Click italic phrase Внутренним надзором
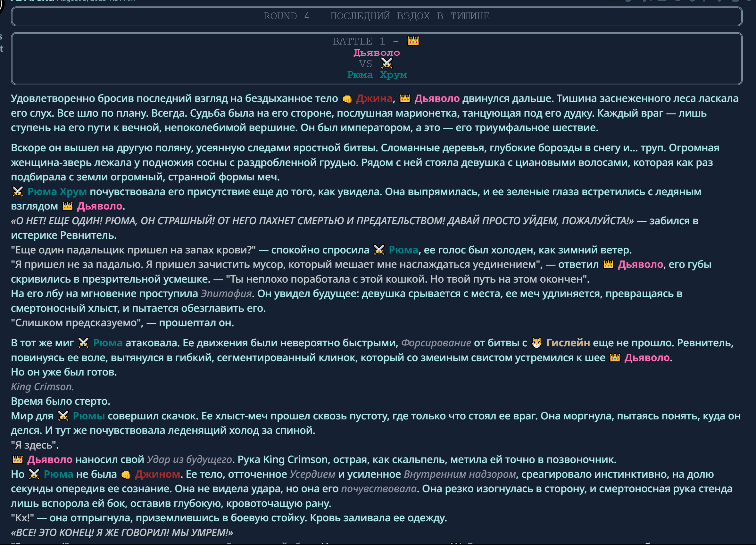The width and height of the screenshot is (756, 545). (460, 474)
